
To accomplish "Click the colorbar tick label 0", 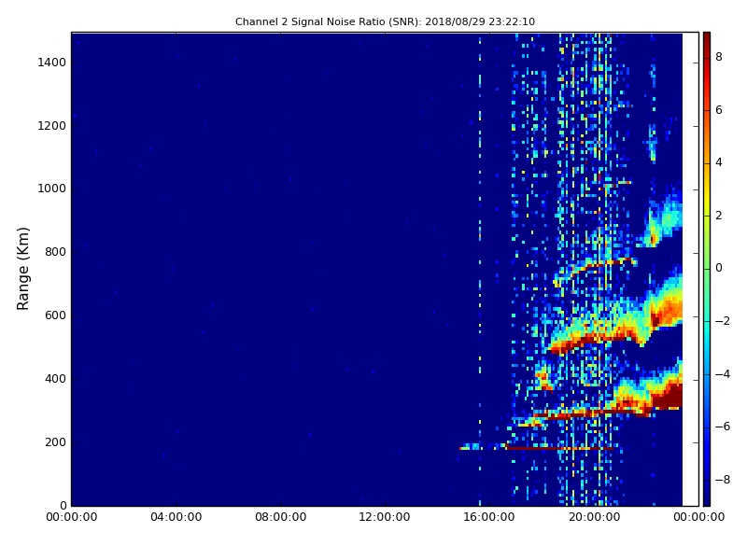I will point(719,268).
